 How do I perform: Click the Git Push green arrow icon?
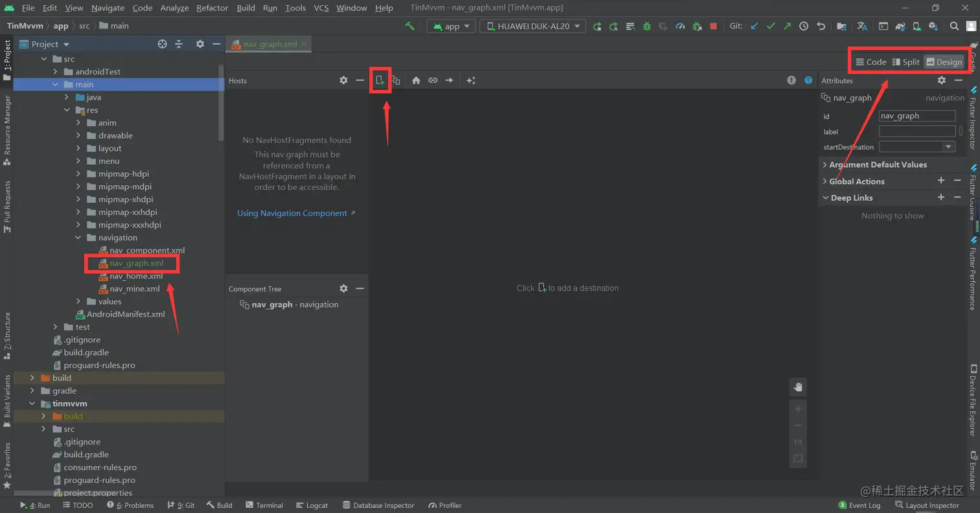787,26
